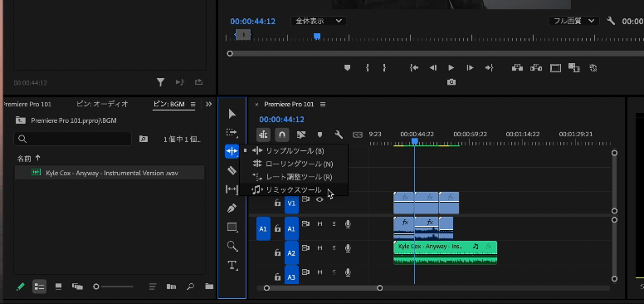Open ビン: BGM panel menu
This screenshot has width=644, height=304.
click(193, 105)
